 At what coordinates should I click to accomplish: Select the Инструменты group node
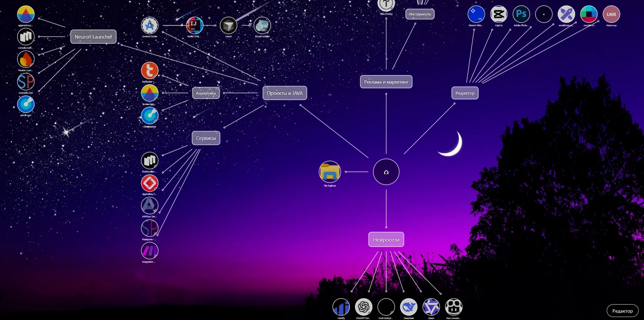pyautogui.click(x=420, y=14)
